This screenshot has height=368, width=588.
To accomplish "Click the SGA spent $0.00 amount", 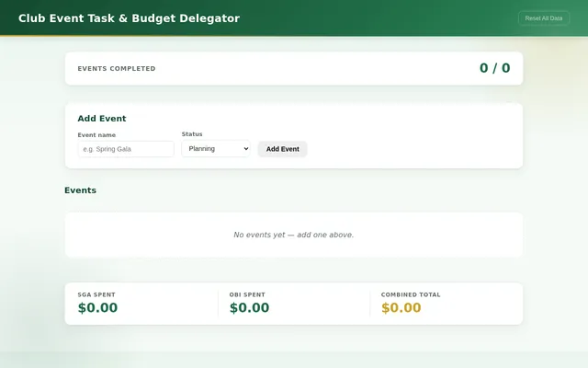I will [x=97, y=308].
